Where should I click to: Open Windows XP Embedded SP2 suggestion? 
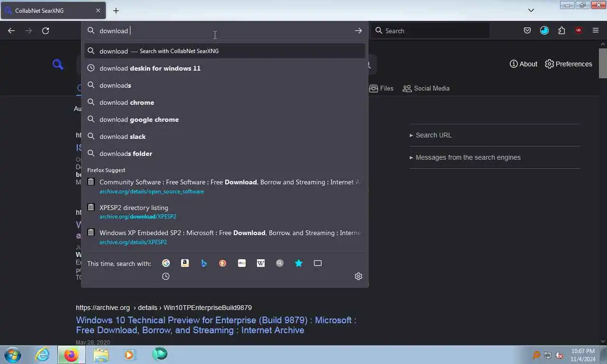coord(225,237)
